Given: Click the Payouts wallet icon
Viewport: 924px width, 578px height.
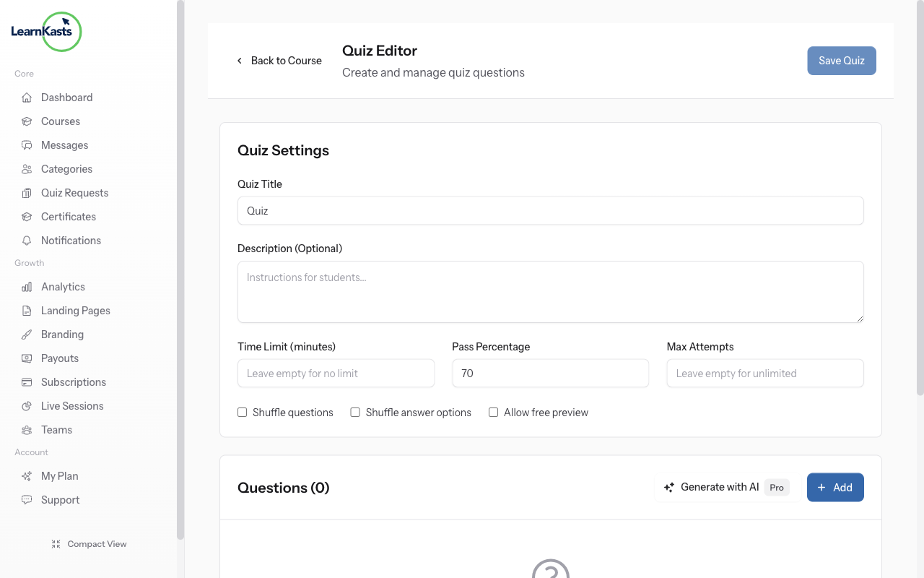Looking at the screenshot, I should 26,358.
